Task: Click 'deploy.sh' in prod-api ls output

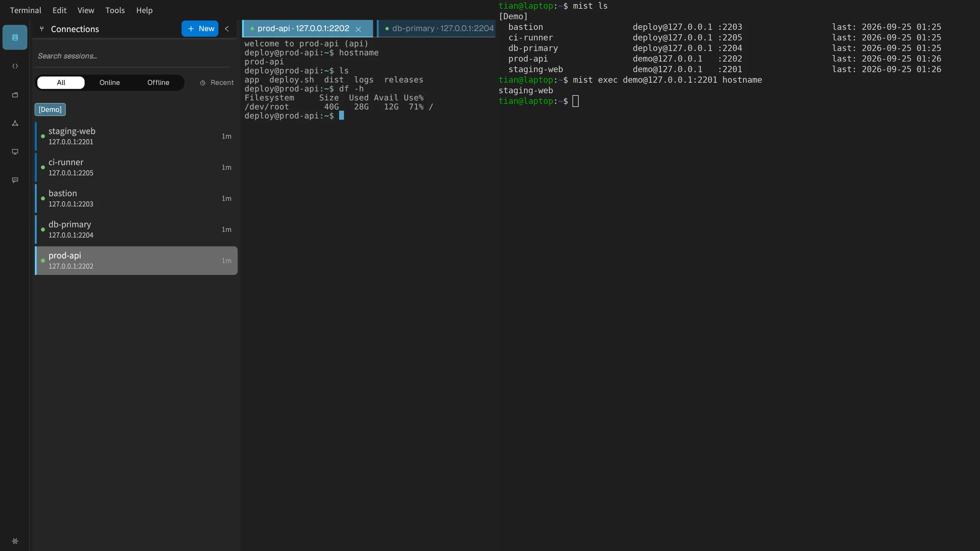Action: coord(291,80)
